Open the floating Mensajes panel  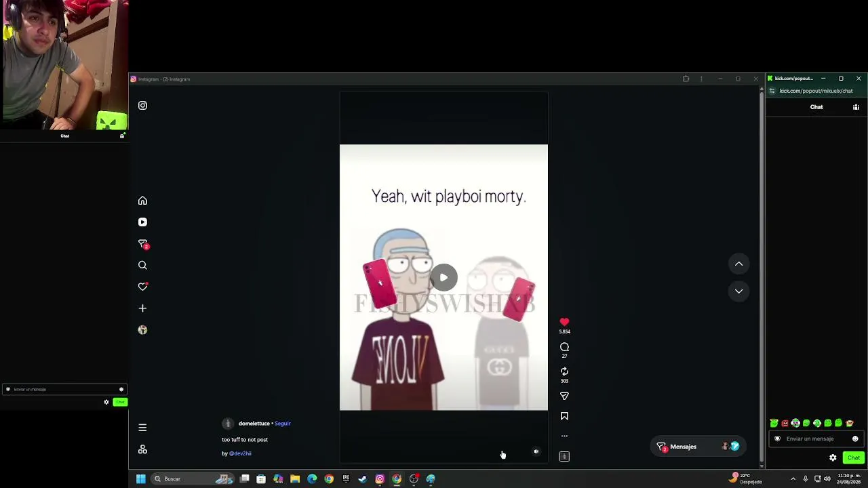[697, 447]
